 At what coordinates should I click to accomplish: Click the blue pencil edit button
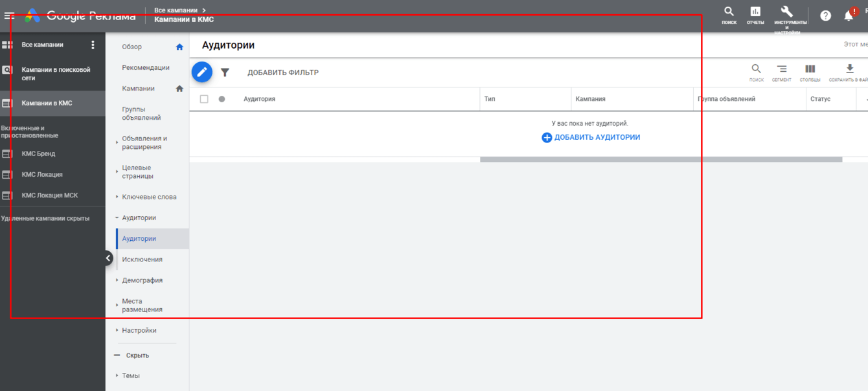pyautogui.click(x=202, y=72)
